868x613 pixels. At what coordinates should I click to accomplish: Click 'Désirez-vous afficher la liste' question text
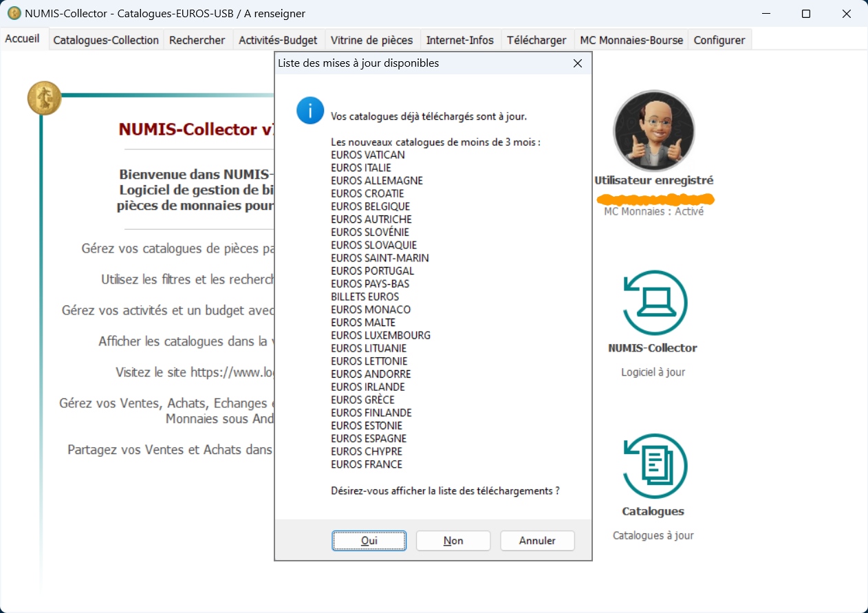(x=445, y=491)
